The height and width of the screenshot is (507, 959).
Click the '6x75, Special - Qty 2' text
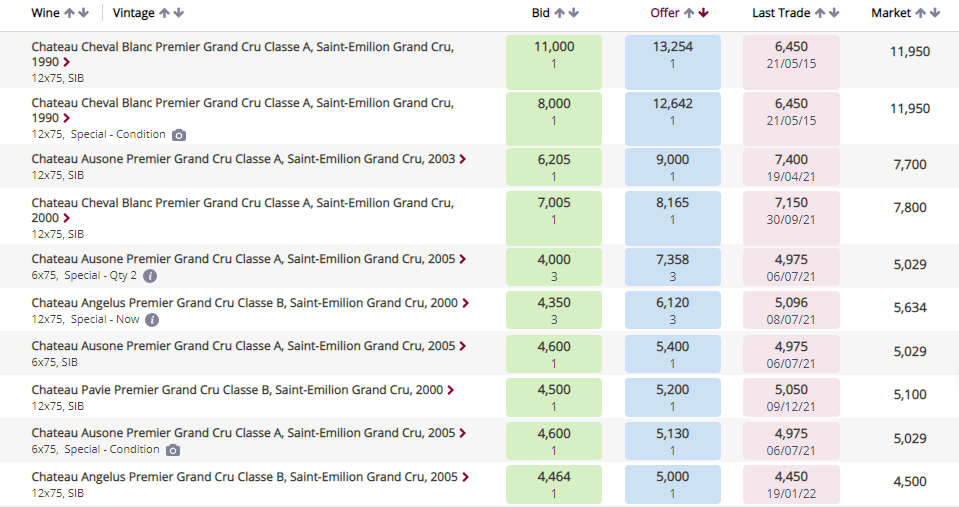click(84, 275)
